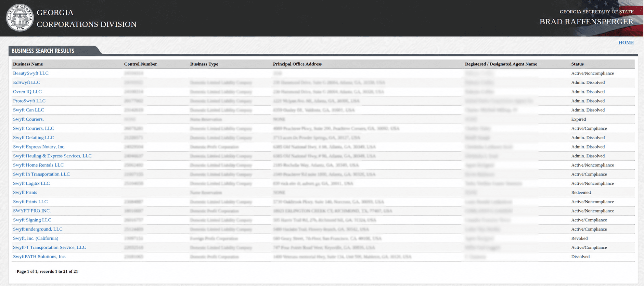The width and height of the screenshot is (644, 286).
Task: Click the Brad Raffensperger name in header
Action: (x=587, y=22)
